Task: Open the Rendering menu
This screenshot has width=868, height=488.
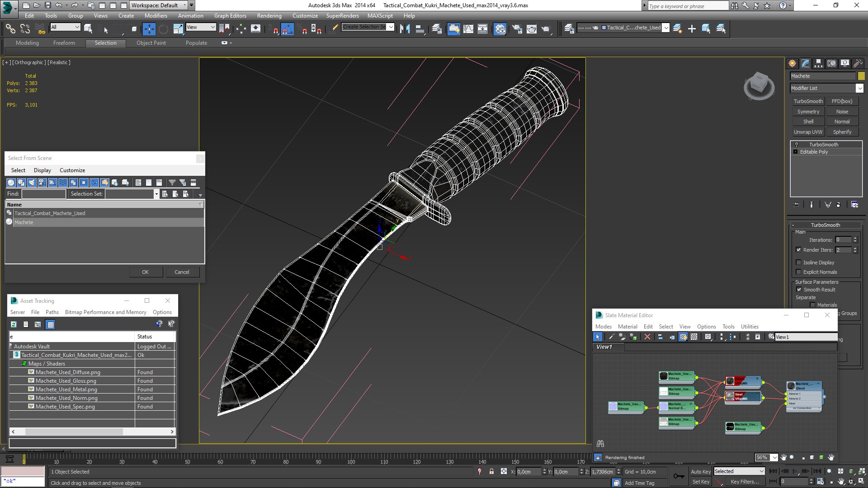Action: [x=269, y=15]
